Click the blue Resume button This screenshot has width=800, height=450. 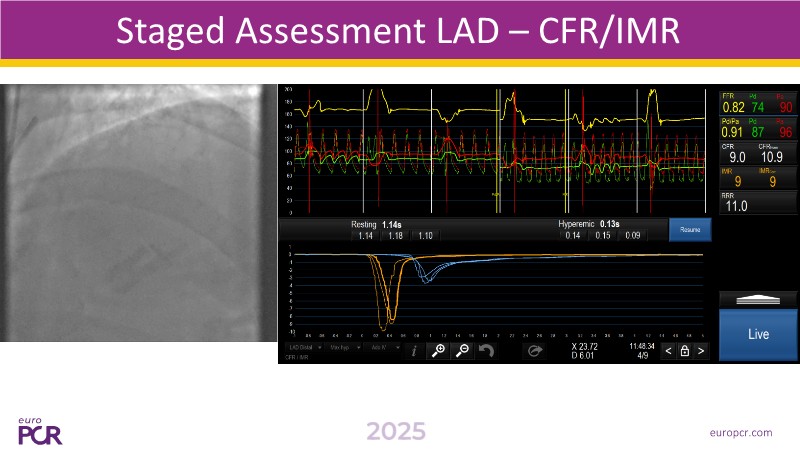click(x=689, y=230)
